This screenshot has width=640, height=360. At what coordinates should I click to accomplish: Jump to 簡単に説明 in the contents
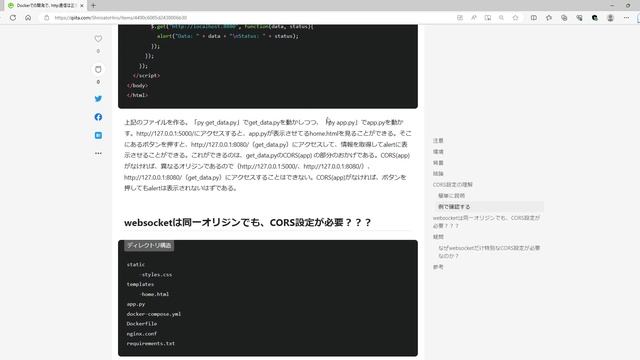[x=451, y=196]
